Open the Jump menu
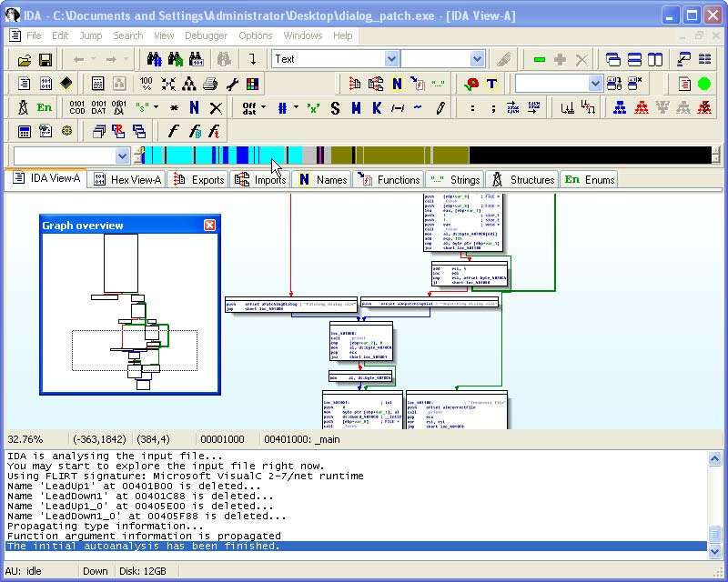Image resolution: width=728 pixels, height=582 pixels. coord(90,35)
